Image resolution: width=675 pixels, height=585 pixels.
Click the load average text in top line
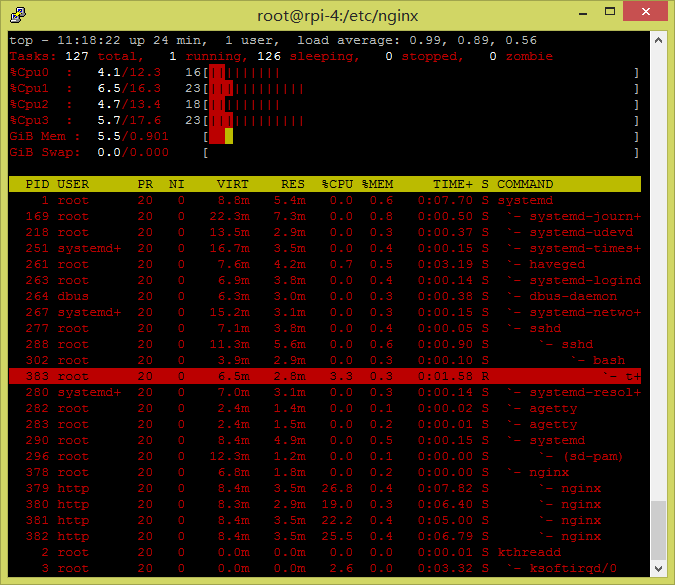[417, 40]
